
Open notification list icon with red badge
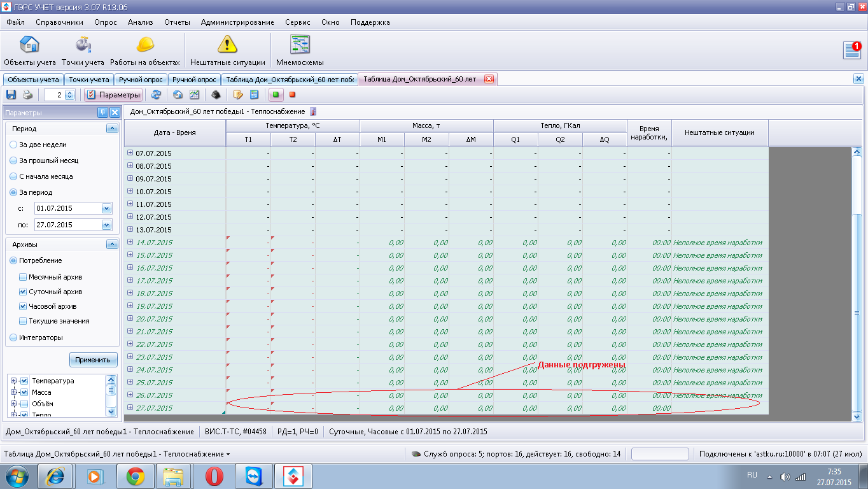coord(852,50)
